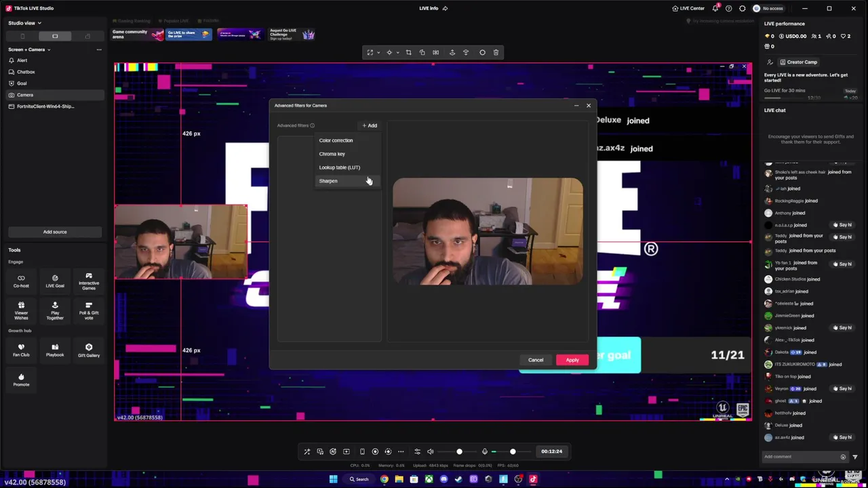Open the Playbook tool
This screenshot has width=868, height=488.
[55, 350]
